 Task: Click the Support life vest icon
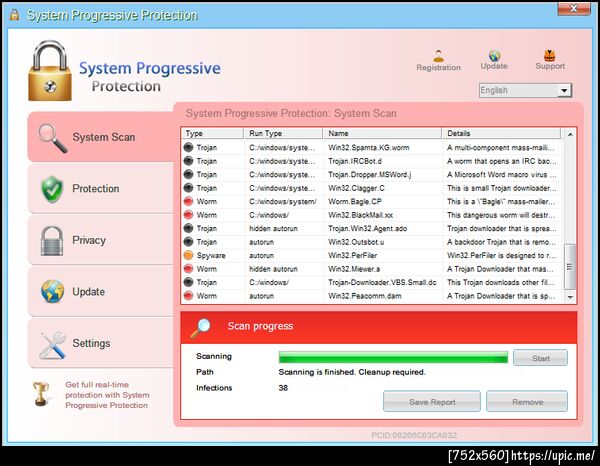(x=549, y=55)
